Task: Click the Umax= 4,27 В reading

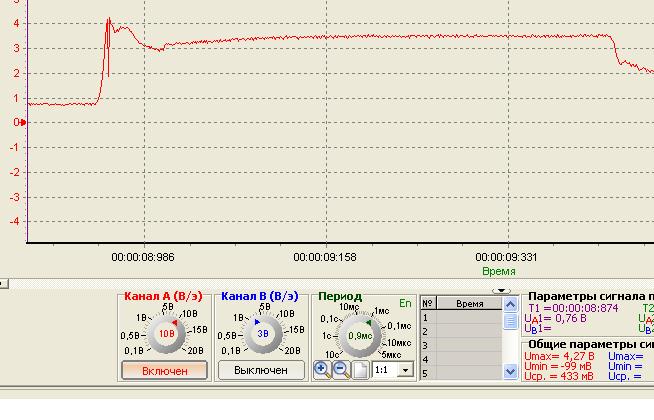Action: 559,357
